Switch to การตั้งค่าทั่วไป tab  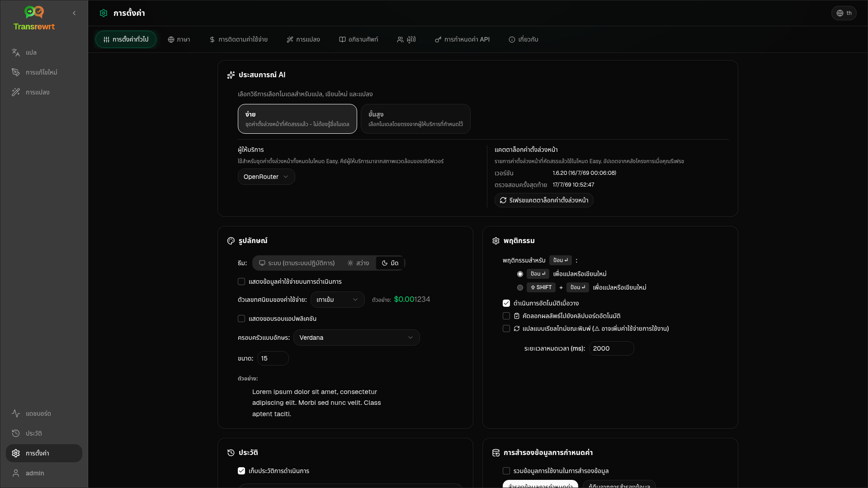click(126, 39)
